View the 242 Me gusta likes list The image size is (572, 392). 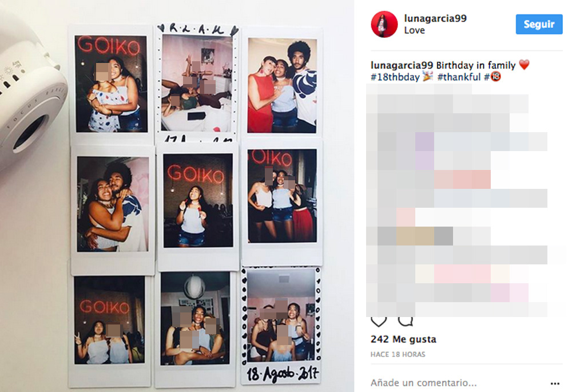[403, 339]
